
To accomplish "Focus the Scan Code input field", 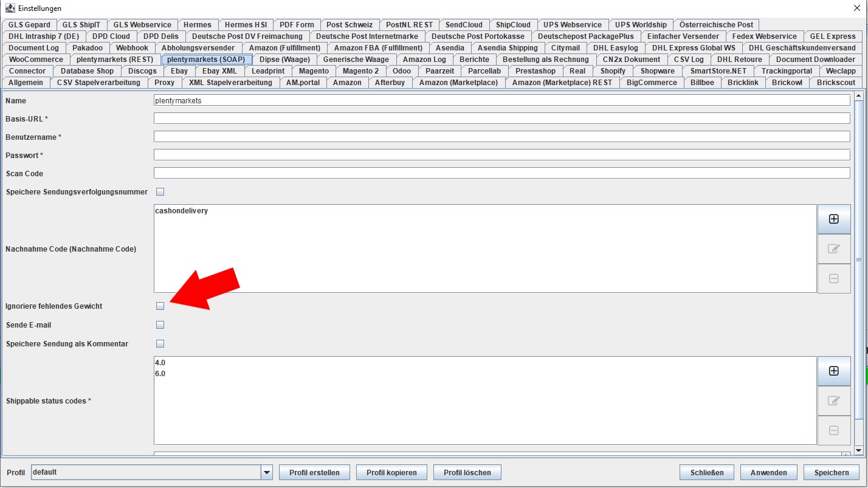I will tap(502, 173).
